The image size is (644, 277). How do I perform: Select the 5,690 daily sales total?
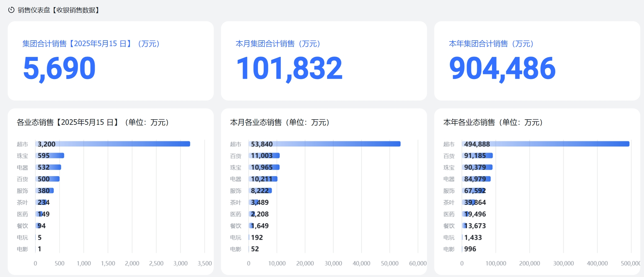[x=59, y=68]
